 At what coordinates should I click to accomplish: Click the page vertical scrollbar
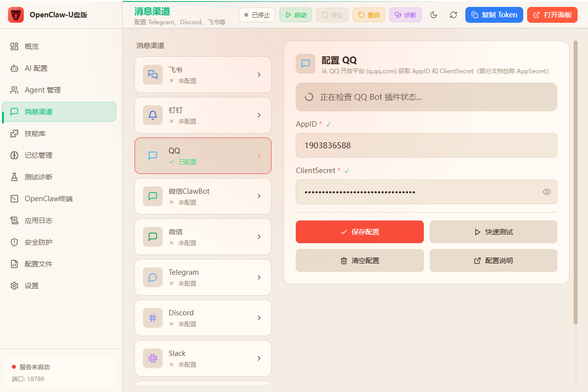click(x=576, y=182)
